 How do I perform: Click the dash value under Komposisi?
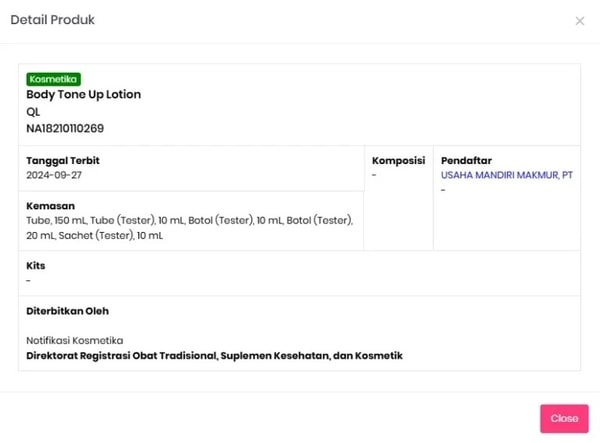click(374, 175)
